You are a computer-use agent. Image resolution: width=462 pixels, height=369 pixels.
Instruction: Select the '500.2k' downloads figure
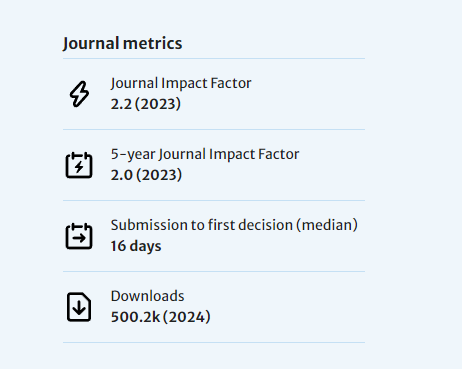pyautogui.click(x=135, y=317)
